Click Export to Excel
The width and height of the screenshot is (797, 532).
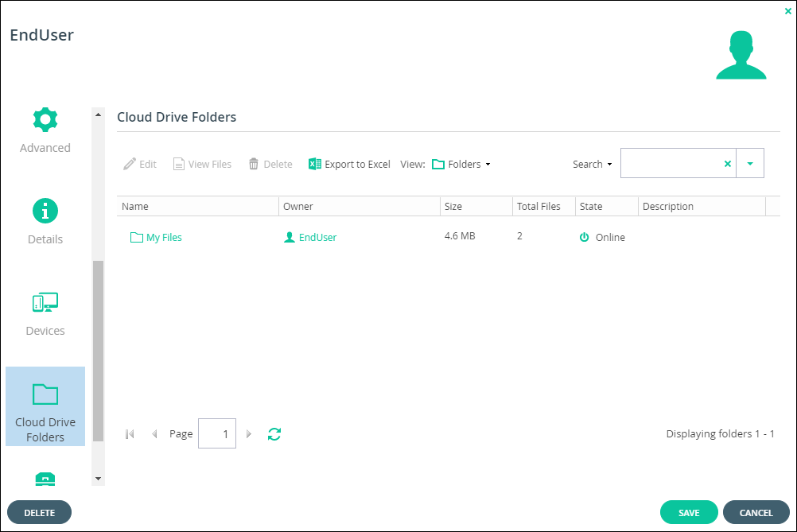(x=349, y=164)
